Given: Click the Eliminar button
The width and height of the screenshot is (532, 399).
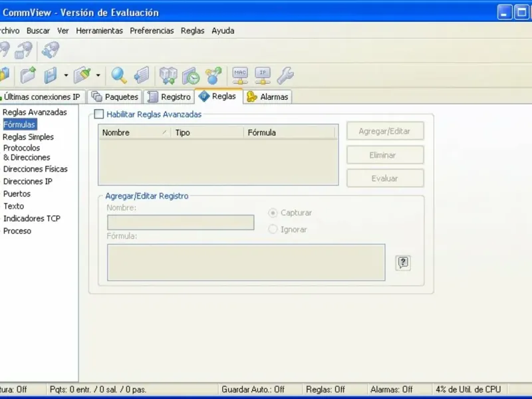Looking at the screenshot, I should click(x=385, y=155).
